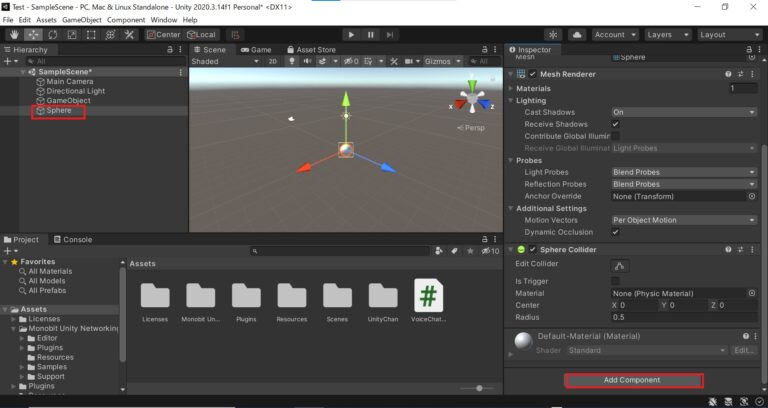This screenshot has height=408, width=768.
Task: Open the Window menu
Action: pos(164,20)
